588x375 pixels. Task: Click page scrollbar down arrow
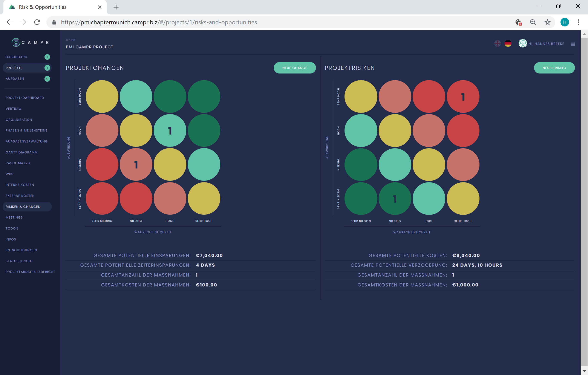pyautogui.click(x=584, y=371)
